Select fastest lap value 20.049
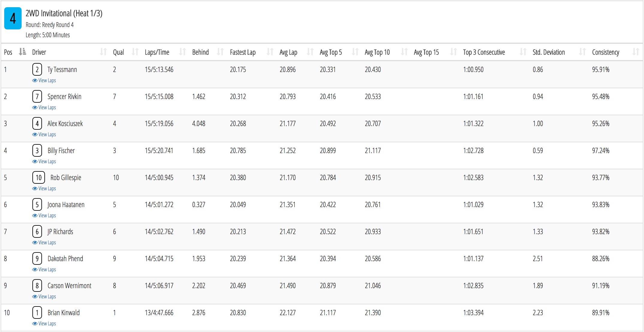644x332 pixels. (x=238, y=205)
